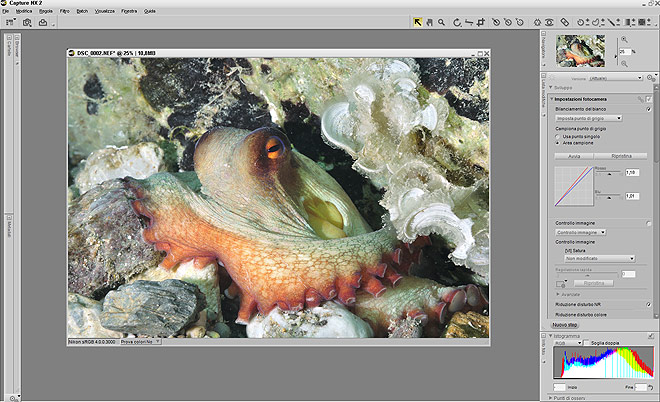Open 'Imposta punto di grigio' dropdown
The height and width of the screenshot is (402, 660).
pos(588,119)
